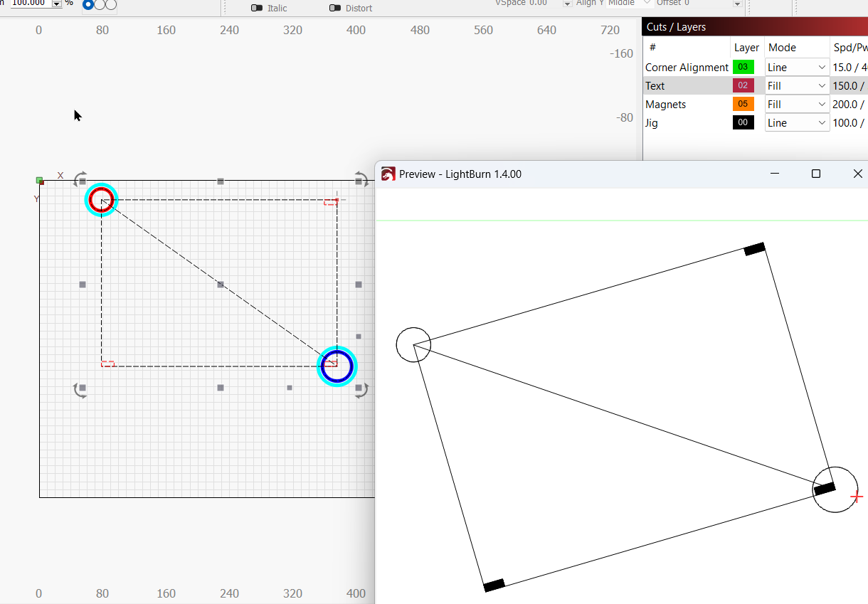Click inside the 100.000 percent zoom field
This screenshot has height=604, width=868.
[x=28, y=4]
